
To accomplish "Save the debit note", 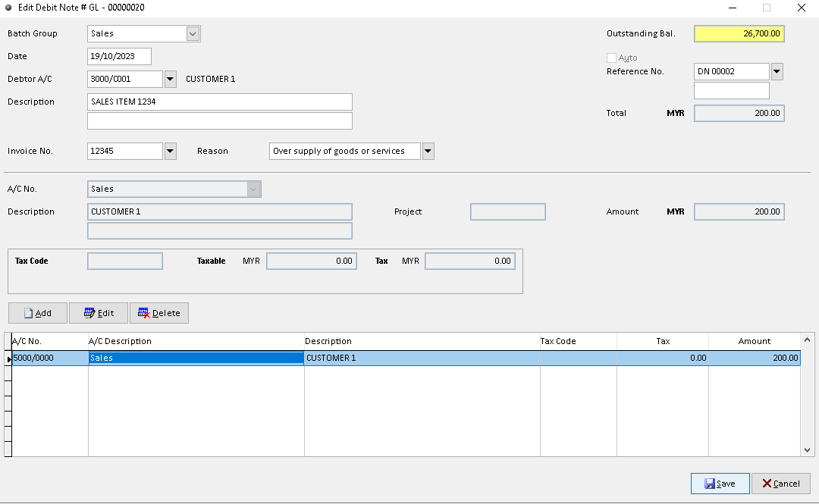I will coord(720,484).
